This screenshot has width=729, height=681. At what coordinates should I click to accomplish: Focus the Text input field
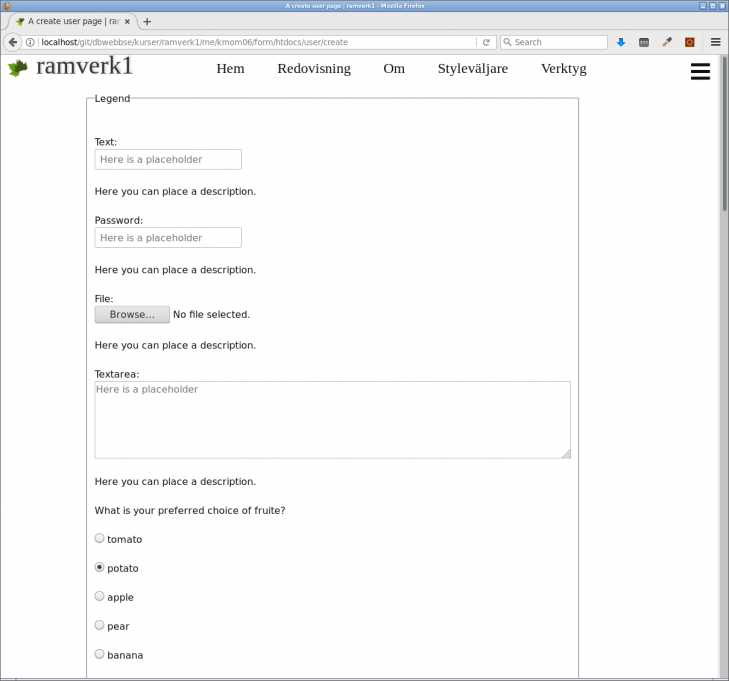click(x=168, y=159)
